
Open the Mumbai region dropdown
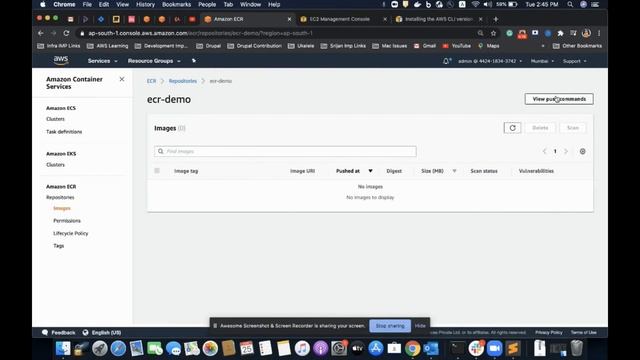tap(542, 61)
